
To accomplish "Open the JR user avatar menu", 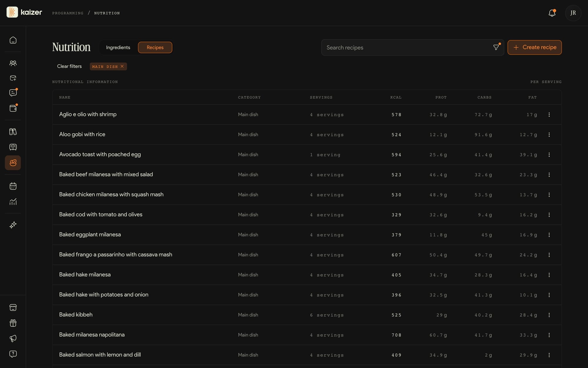I will pos(573,13).
